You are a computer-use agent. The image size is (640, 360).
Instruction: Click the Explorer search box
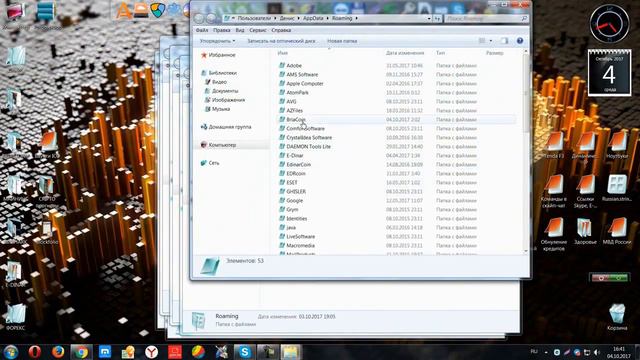tap(486, 18)
